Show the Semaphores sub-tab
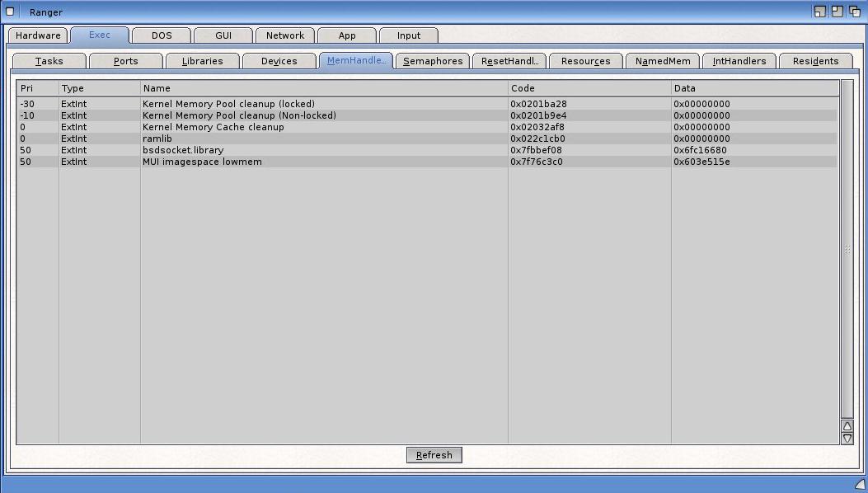 pyautogui.click(x=433, y=61)
